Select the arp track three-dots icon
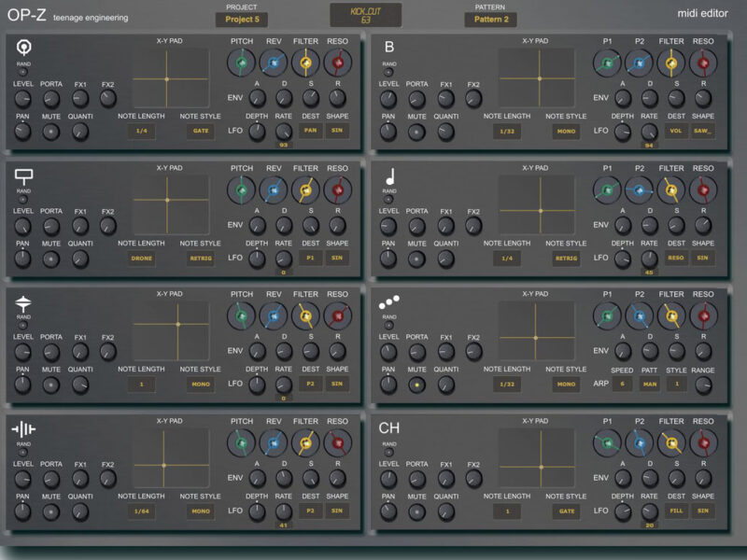 [389, 303]
